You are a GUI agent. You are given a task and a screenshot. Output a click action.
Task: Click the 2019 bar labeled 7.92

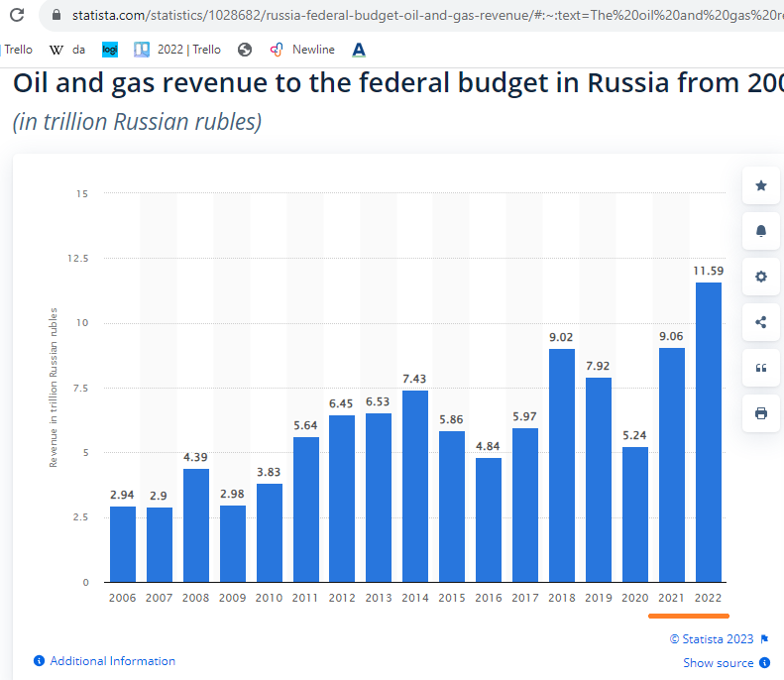(599, 480)
